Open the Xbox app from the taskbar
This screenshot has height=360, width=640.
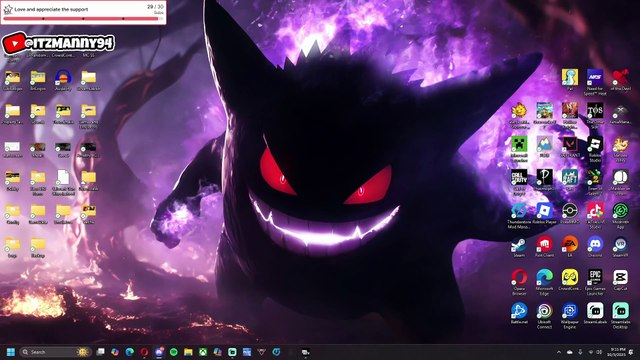203,352
